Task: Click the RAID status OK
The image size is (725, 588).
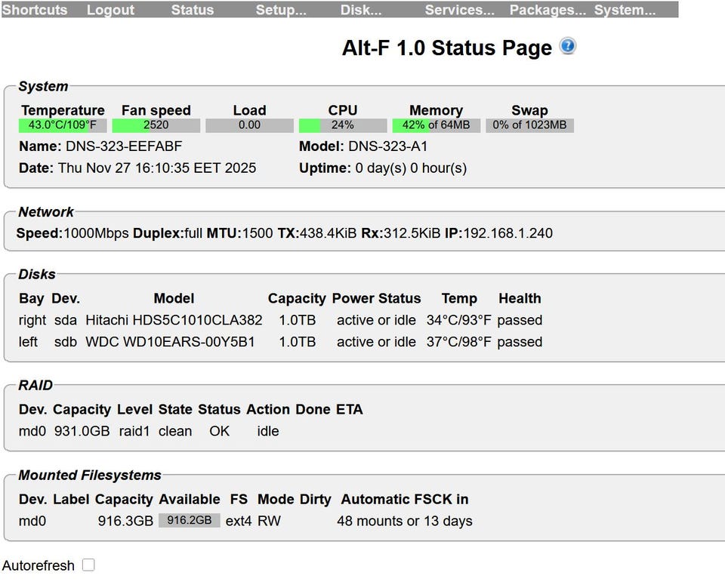Action: (219, 431)
